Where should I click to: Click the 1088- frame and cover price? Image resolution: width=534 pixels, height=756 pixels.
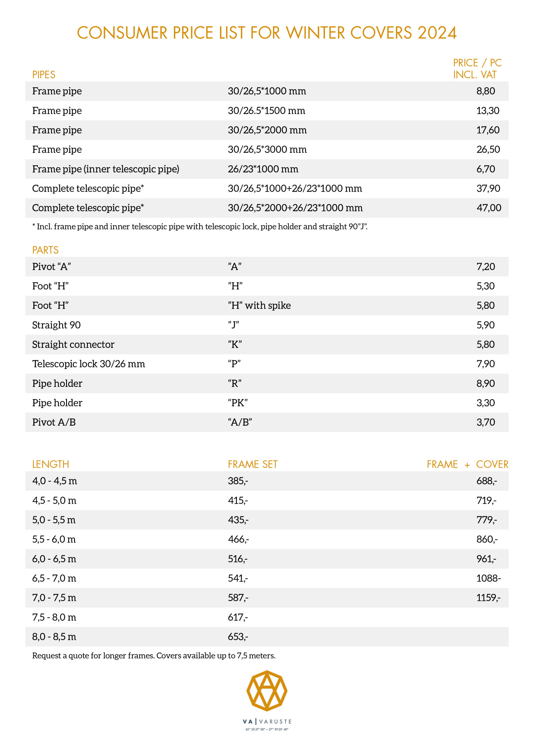pos(489,578)
